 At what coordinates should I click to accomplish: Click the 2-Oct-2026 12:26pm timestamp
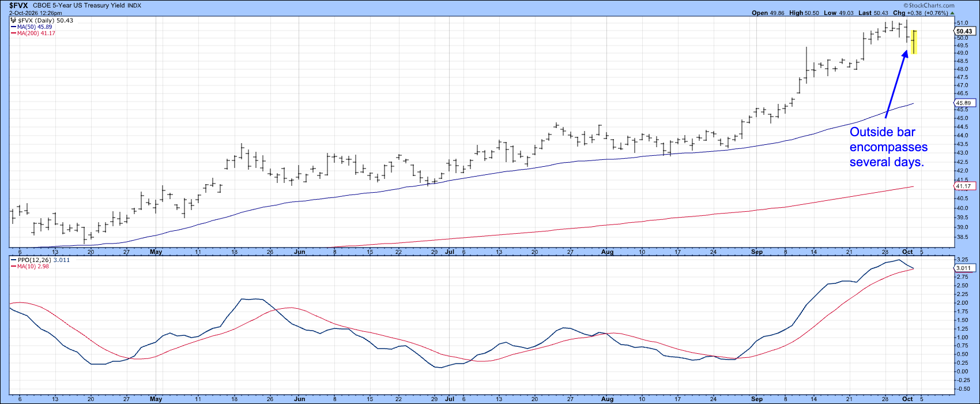(36, 13)
